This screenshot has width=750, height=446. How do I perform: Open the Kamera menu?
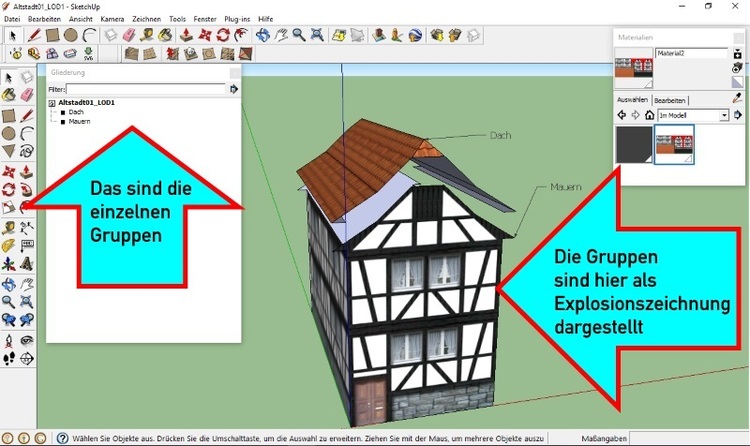112,19
